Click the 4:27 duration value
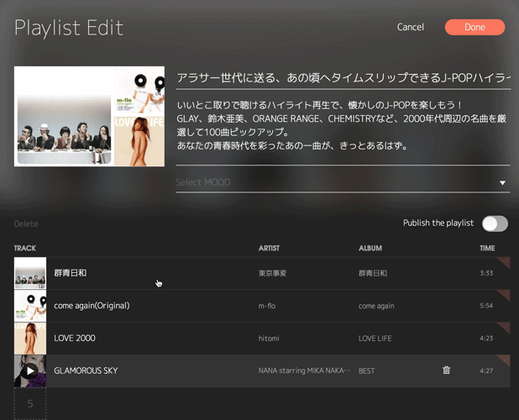519x420 pixels. click(486, 370)
